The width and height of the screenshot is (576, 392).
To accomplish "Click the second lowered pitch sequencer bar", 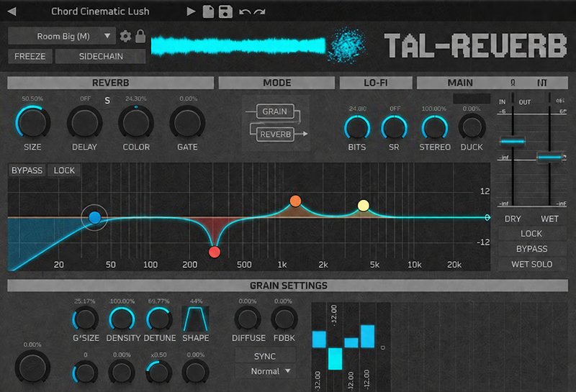I will 335,359.
